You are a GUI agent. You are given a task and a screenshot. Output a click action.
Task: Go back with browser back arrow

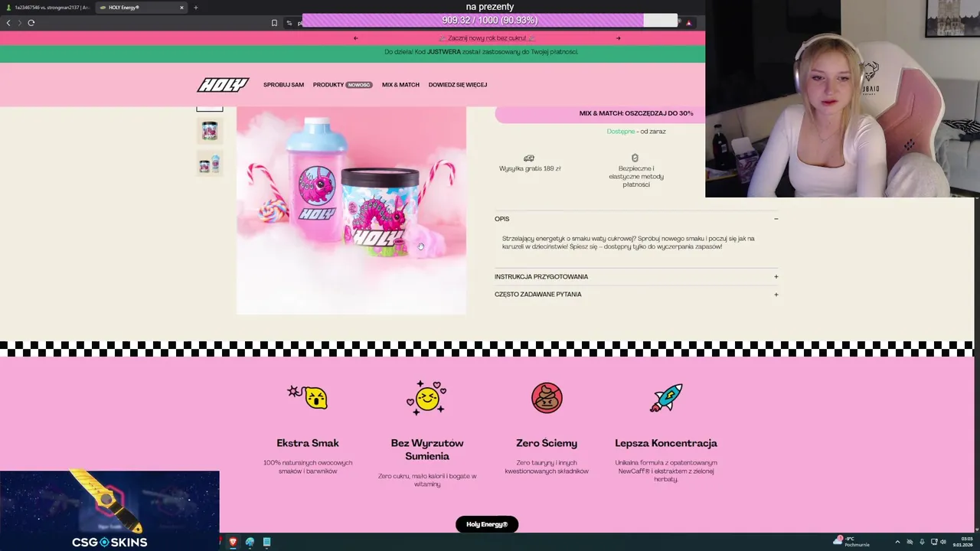(8, 22)
